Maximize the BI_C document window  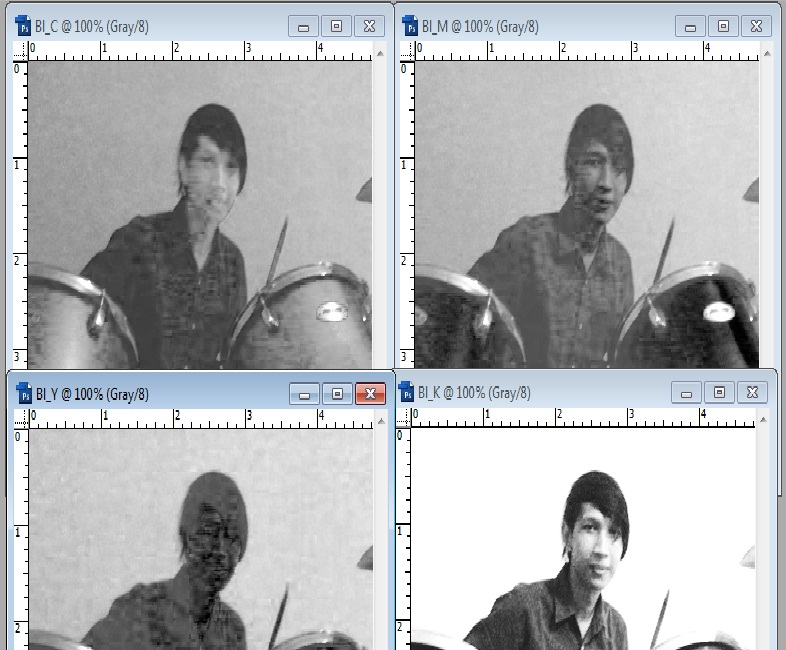click(x=336, y=27)
